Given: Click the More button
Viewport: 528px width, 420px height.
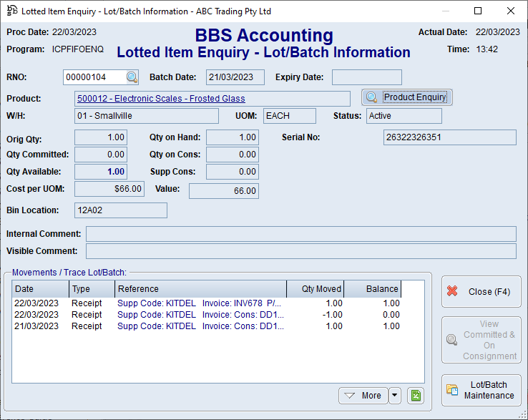Looking at the screenshot, I should (363, 395).
